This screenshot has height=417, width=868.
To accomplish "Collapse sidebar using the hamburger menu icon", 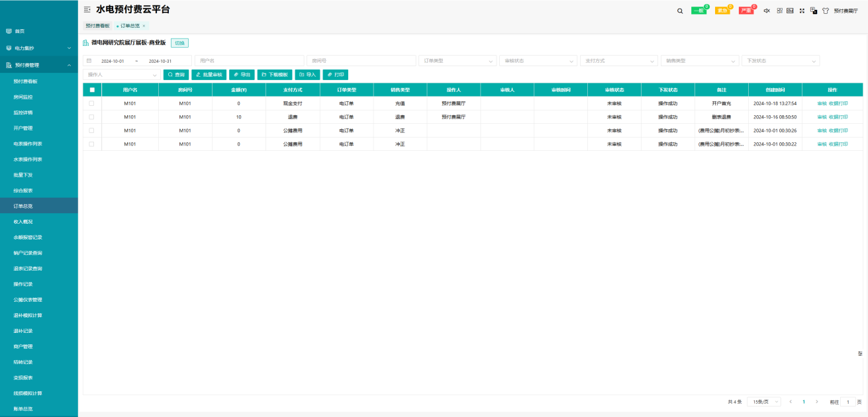I will 87,10.
